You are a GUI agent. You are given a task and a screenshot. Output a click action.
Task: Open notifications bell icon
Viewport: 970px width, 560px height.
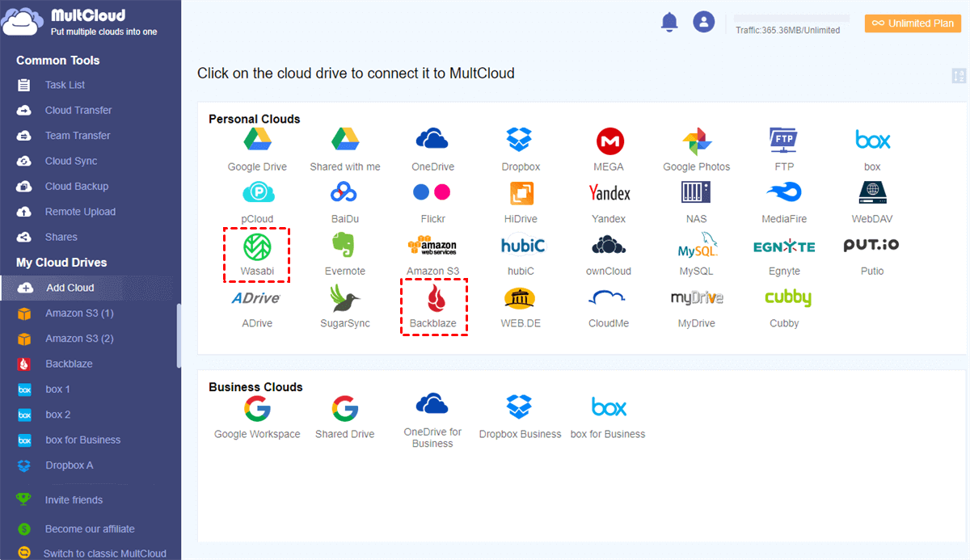point(669,23)
